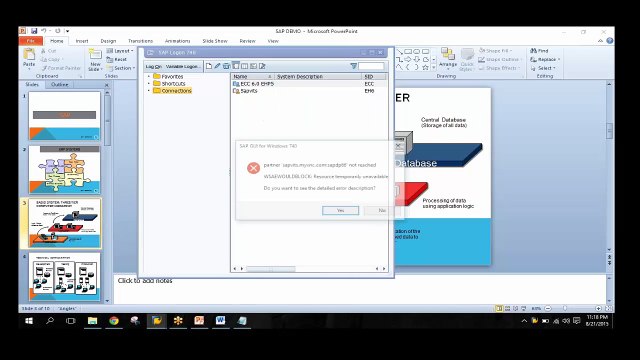Viewport: 640px width, 360px height.
Task: Click the pencil edit-entry icon in SAP Logon
Action: point(218,66)
